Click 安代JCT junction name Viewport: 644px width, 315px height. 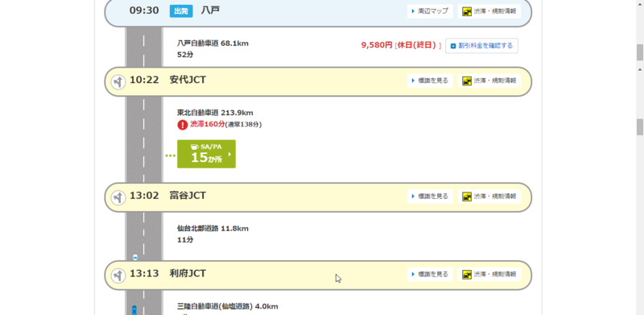(188, 81)
